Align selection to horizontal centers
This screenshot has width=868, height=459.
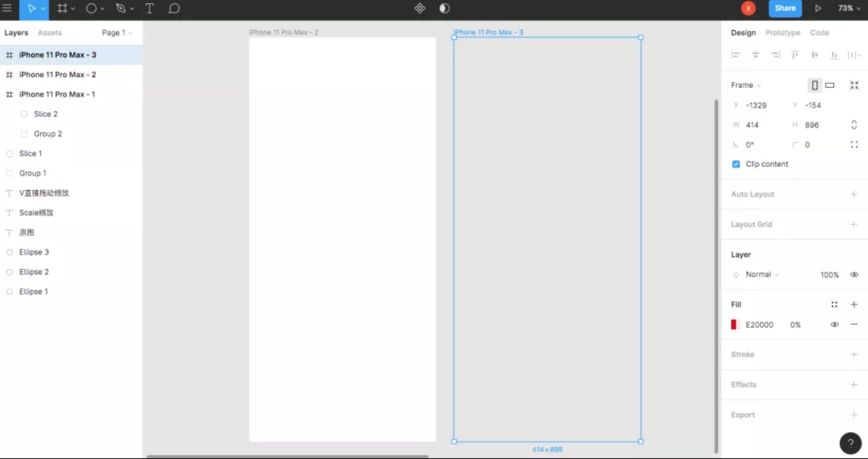point(755,55)
